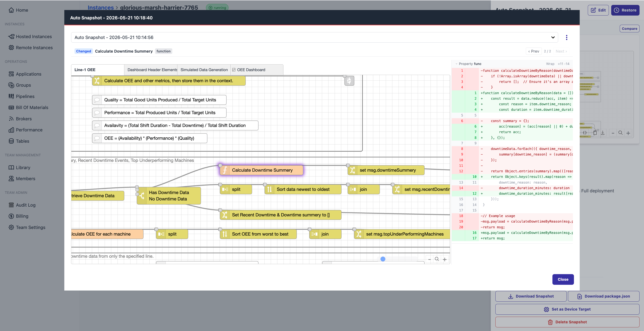644x331 pixels.
Task: Click the Members people icon
Action: (11, 178)
